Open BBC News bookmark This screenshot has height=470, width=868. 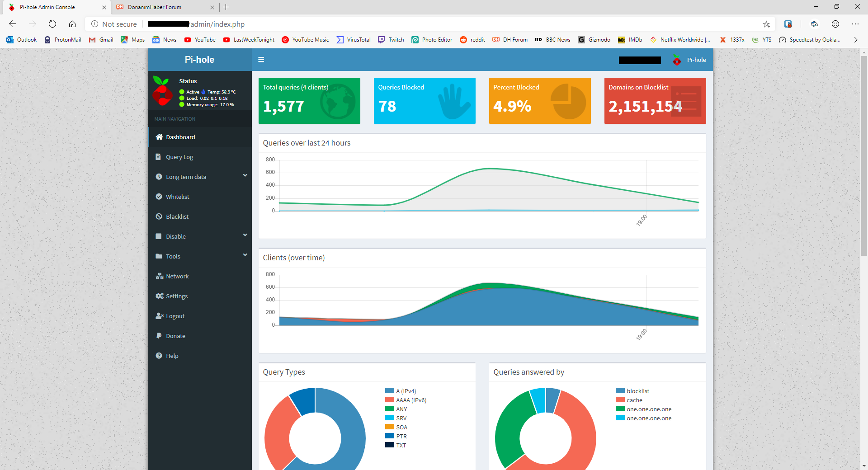coord(553,40)
